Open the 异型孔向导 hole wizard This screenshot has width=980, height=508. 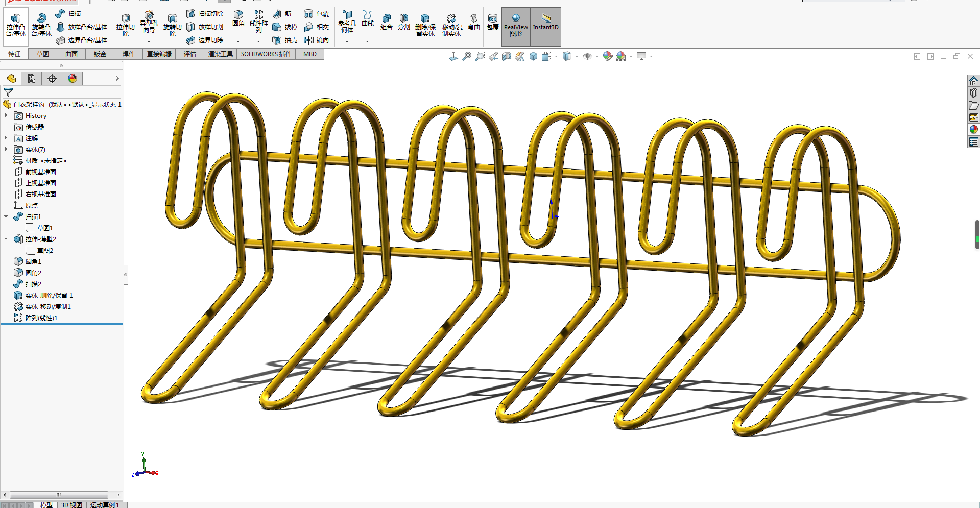coord(149,22)
